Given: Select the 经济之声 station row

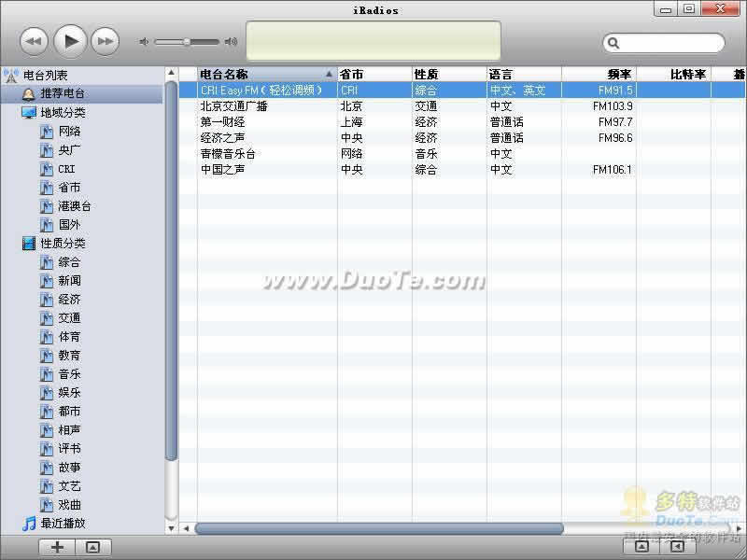Looking at the screenshot, I should pyautogui.click(x=462, y=137).
